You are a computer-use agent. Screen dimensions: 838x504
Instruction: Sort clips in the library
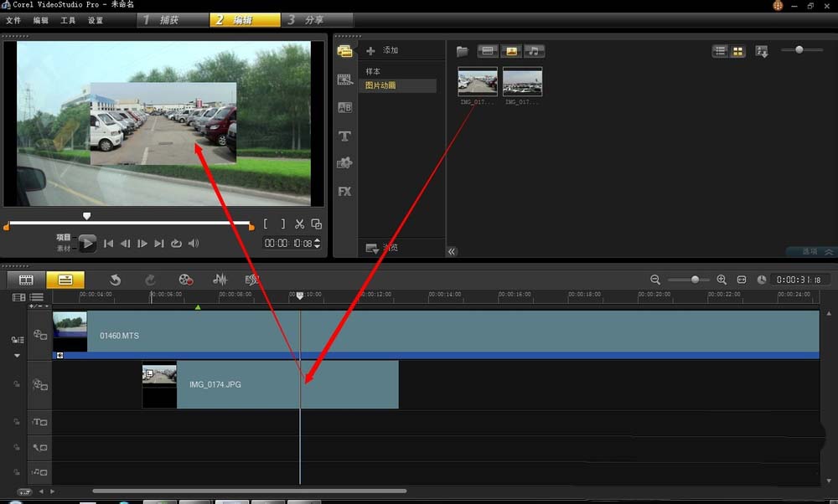coord(762,51)
